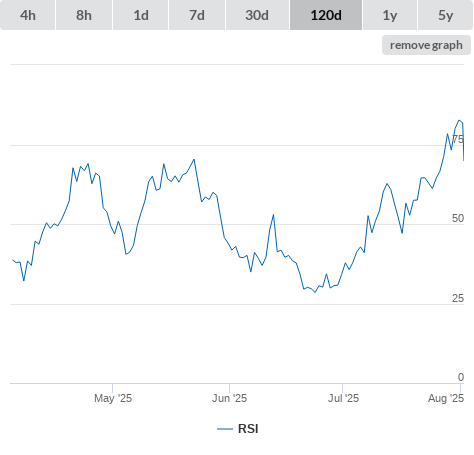Show the 1y time range

390,15
